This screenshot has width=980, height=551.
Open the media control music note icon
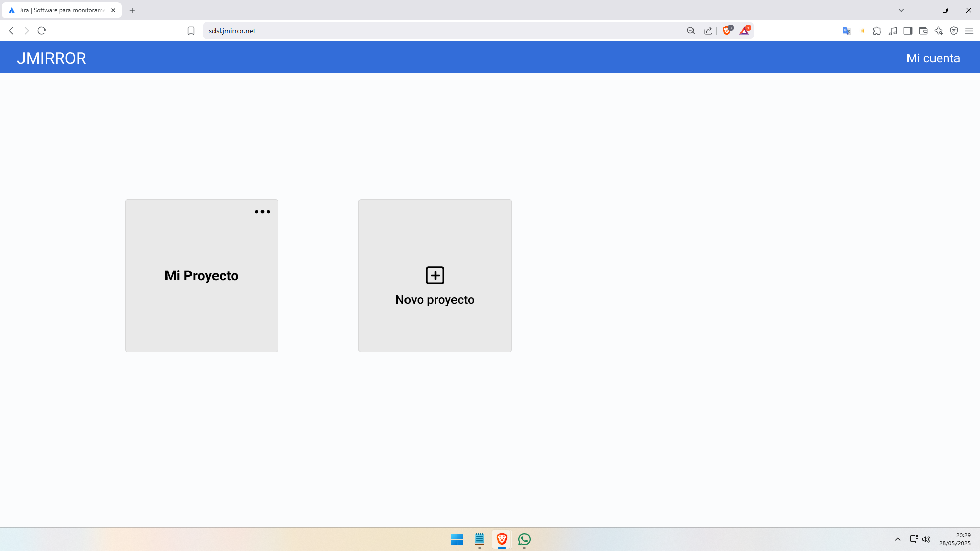point(893,31)
